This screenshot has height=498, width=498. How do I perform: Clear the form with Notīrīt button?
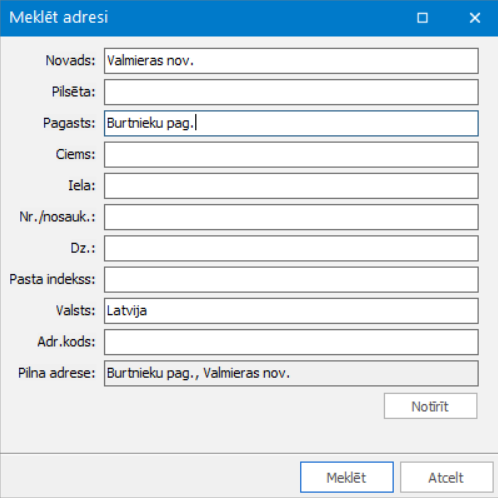430,406
